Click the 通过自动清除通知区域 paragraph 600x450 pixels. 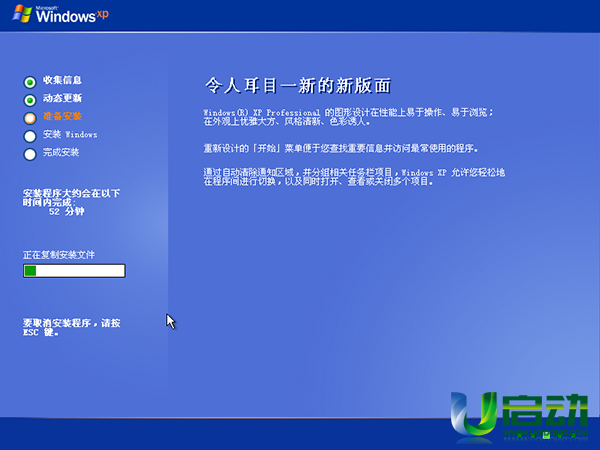pyautogui.click(x=354, y=177)
